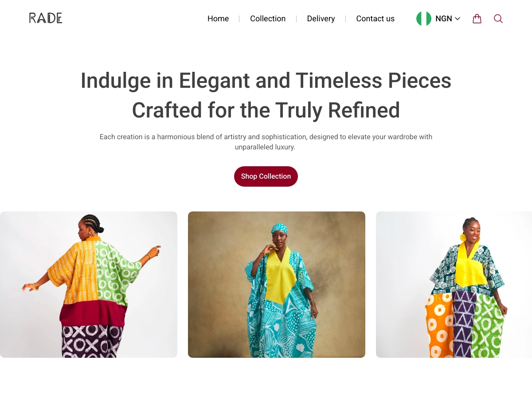This screenshot has height=399, width=532.
Task: Click the Shop Collection button
Action: [x=266, y=176]
